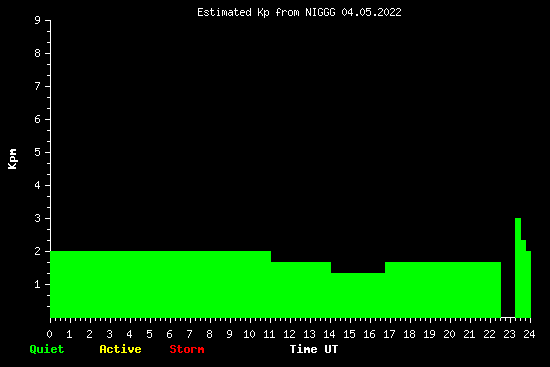The image size is (550, 367).
Task: Click the y-axis tick label '5'
Action: pyautogui.click(x=38, y=152)
